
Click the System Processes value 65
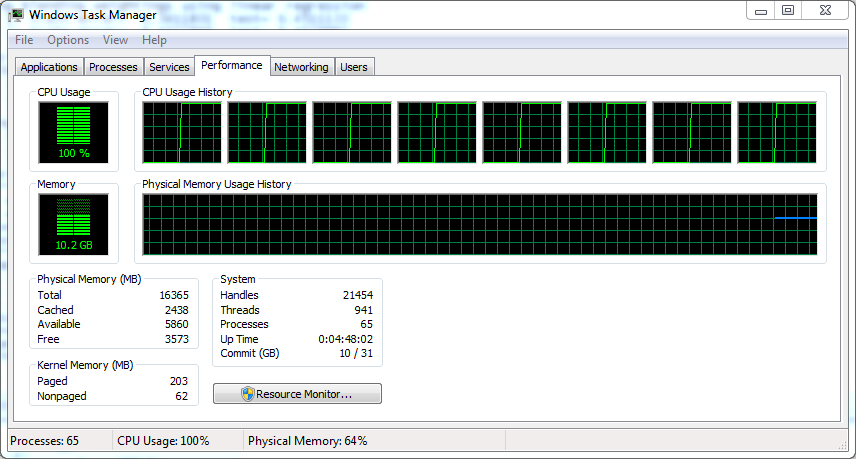point(366,324)
